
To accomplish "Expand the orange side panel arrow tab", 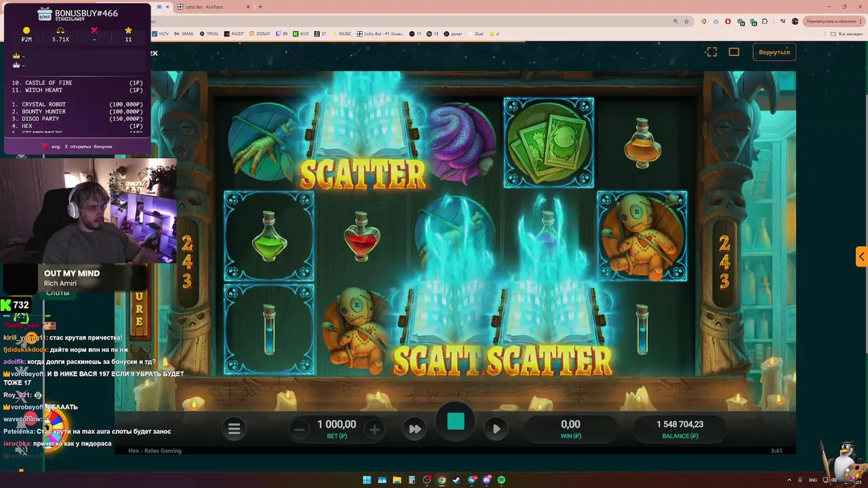I will click(x=861, y=257).
